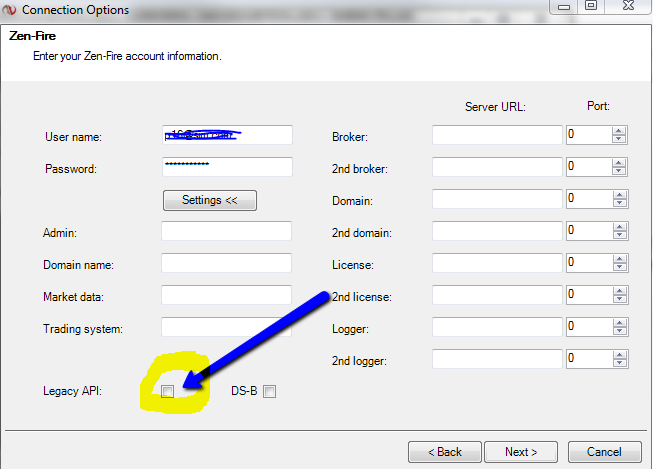
Task: Decrease the 2nd license port value
Action: [620, 299]
